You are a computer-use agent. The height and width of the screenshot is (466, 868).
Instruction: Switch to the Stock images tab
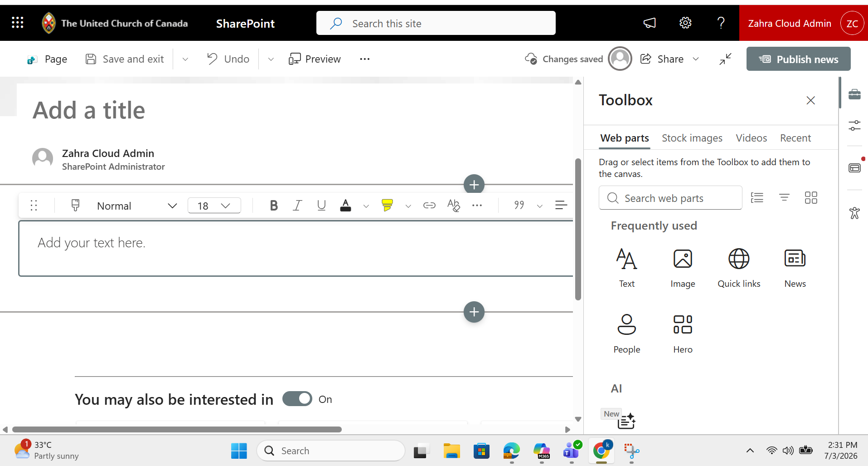692,138
